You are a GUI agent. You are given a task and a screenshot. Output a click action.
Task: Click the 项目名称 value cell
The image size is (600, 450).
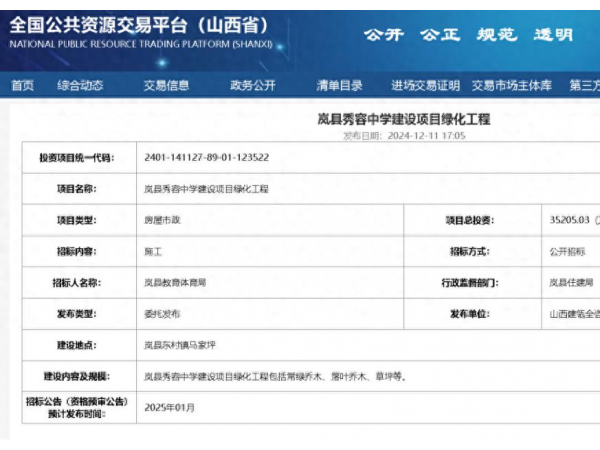(x=206, y=188)
